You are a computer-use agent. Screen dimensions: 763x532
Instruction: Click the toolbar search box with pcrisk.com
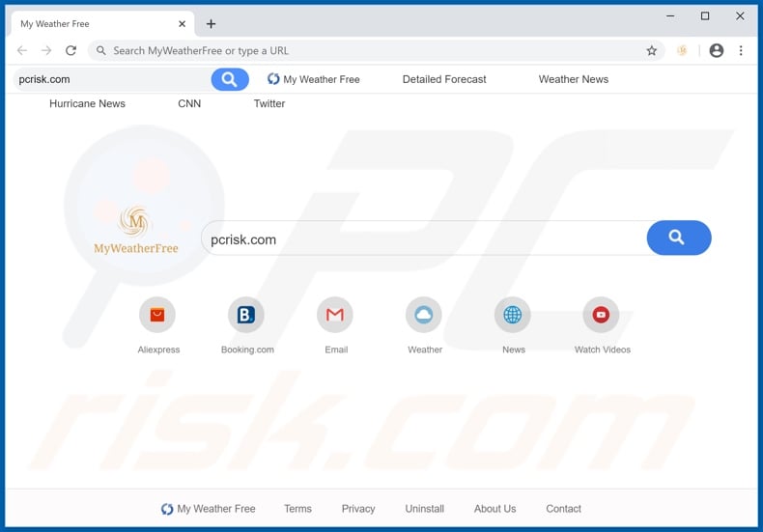coord(112,79)
